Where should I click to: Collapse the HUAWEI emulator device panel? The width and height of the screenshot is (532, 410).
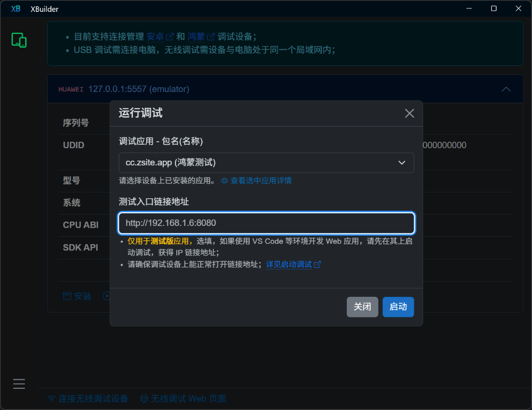[x=506, y=89]
